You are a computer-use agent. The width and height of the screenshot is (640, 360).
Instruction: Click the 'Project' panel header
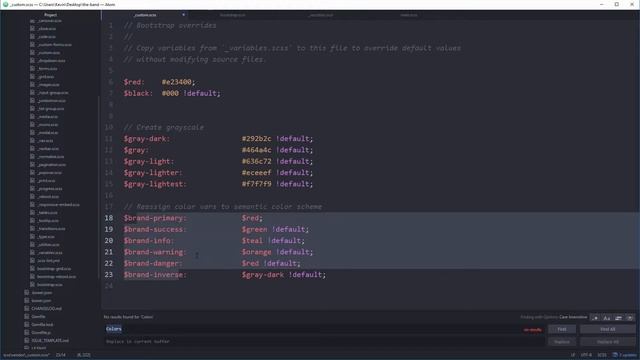(51, 15)
